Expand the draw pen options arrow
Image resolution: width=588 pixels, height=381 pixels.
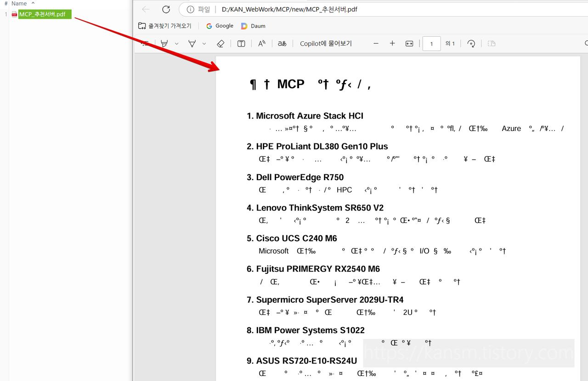204,44
